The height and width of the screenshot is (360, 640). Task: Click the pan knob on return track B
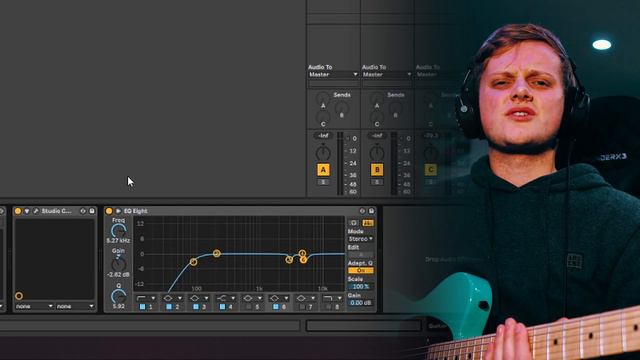click(x=377, y=153)
